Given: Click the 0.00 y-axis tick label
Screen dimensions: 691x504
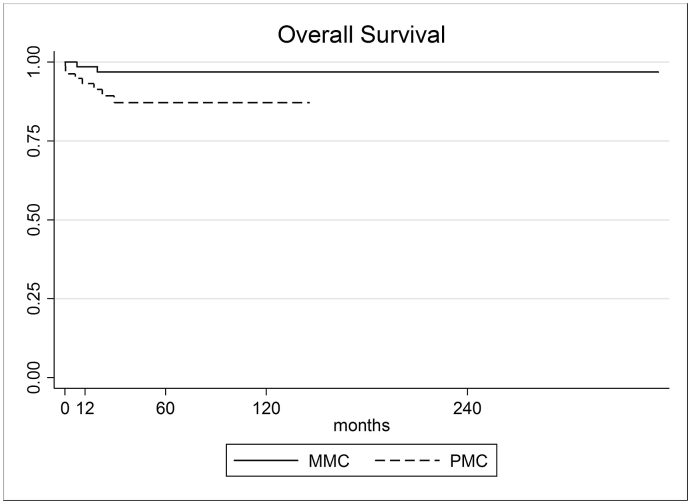Looking at the screenshot, I should point(34,378).
